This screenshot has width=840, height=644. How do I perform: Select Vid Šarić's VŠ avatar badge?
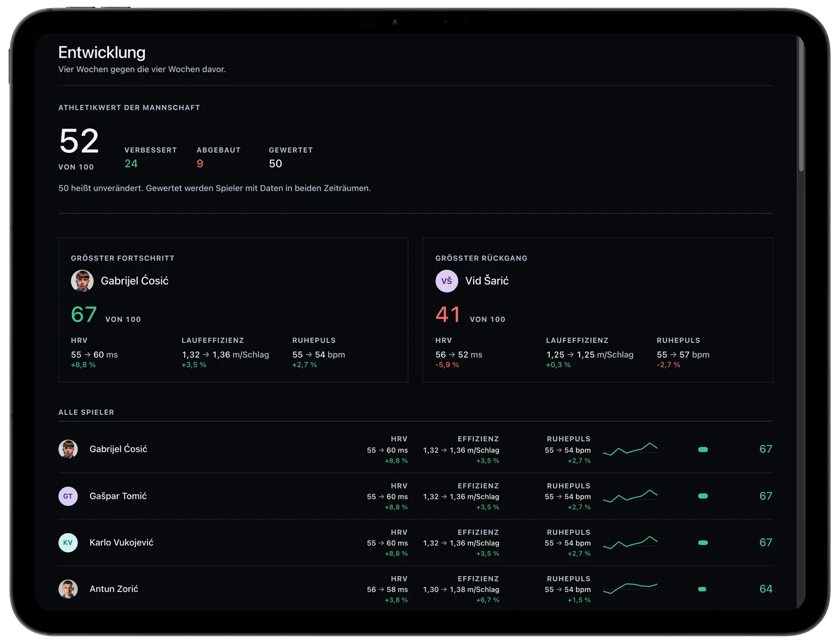(446, 281)
